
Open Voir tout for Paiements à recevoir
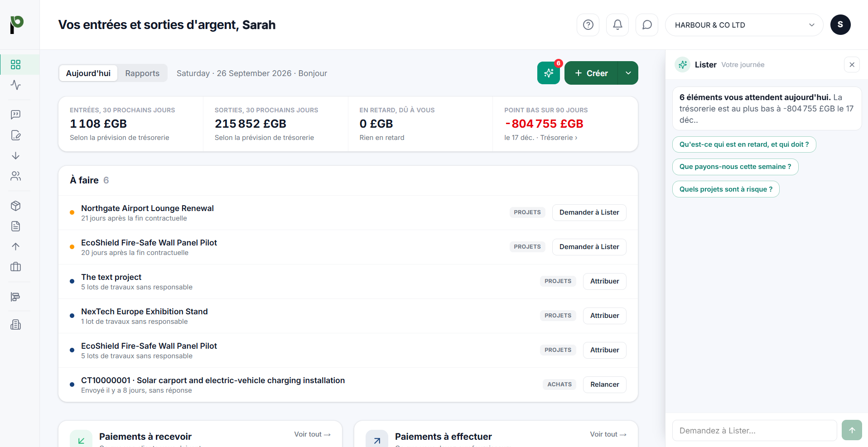313,434
